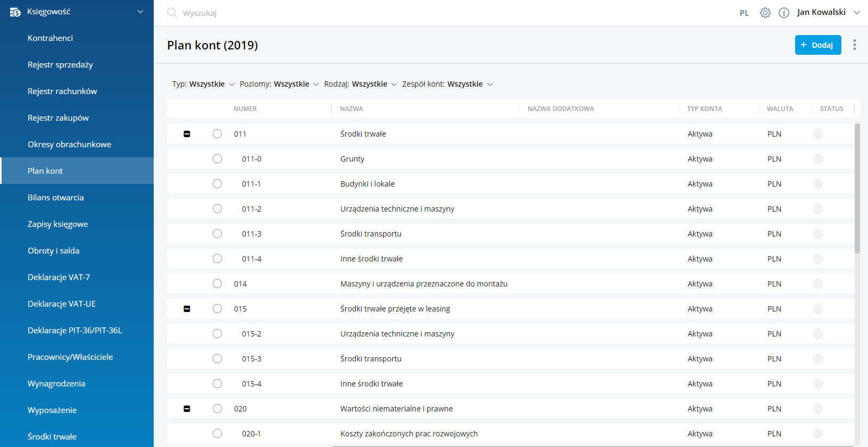The height and width of the screenshot is (447, 868).
Task: Switch language via PL link
Action: [744, 13]
